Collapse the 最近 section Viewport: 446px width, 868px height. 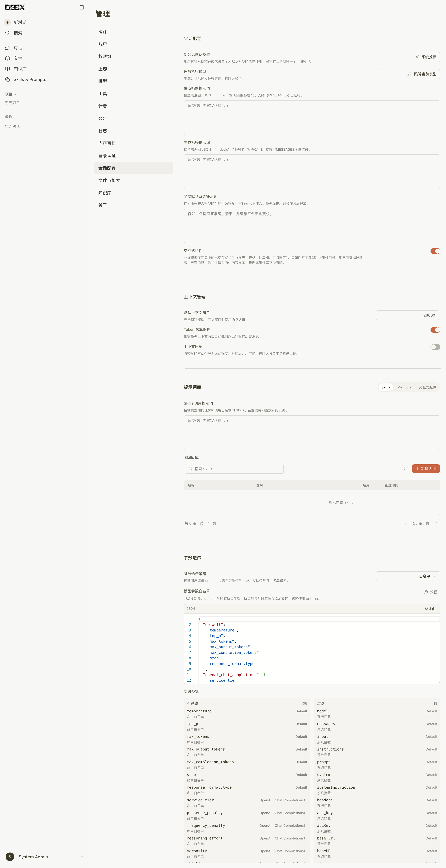[11, 117]
